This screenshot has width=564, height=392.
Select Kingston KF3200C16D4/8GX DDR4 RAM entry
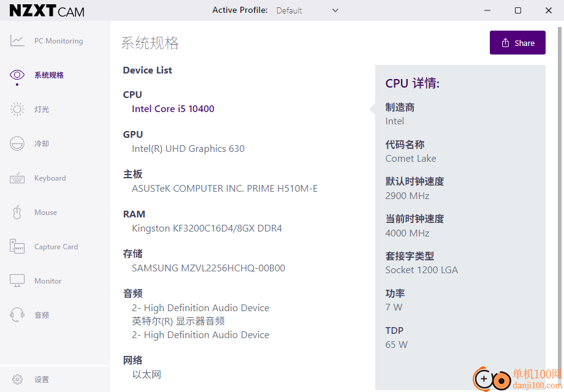click(x=207, y=228)
